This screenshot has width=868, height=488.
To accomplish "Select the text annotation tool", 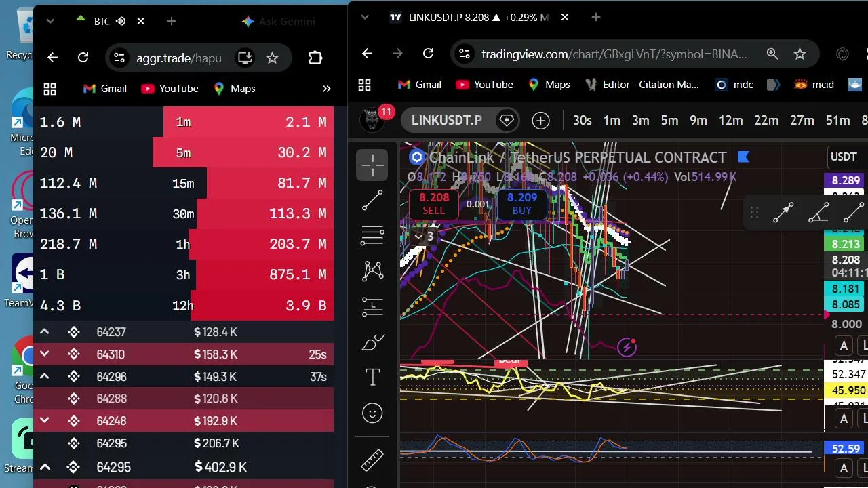I will pos(372,378).
